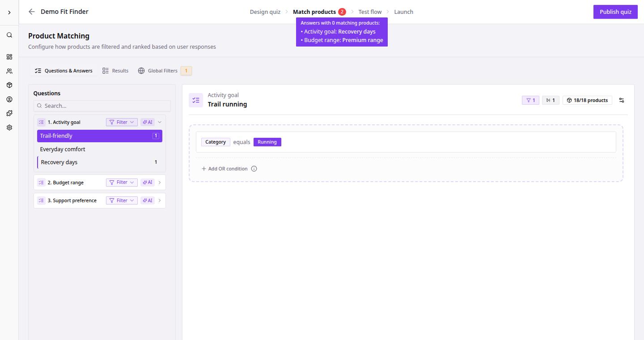Screen dimensions: 644x340
Task: Click the red 2 warning badge
Action: (x=342, y=12)
